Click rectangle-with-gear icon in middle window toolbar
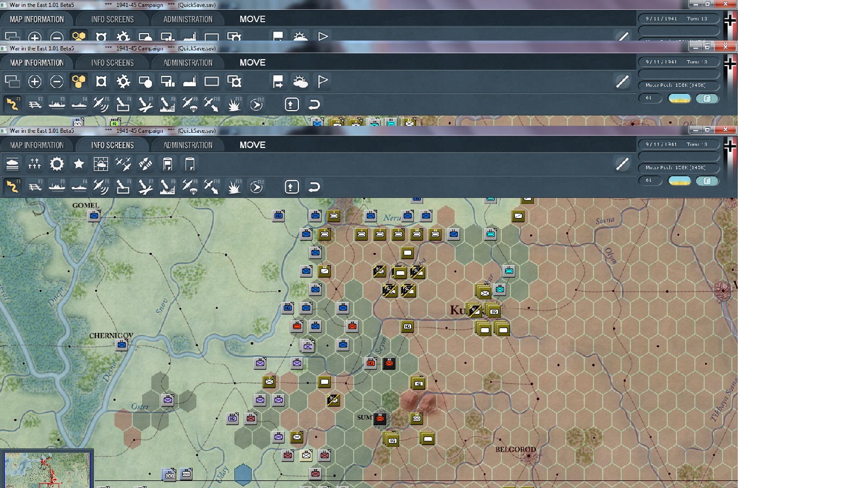This screenshot has height=488, width=868. point(234,81)
